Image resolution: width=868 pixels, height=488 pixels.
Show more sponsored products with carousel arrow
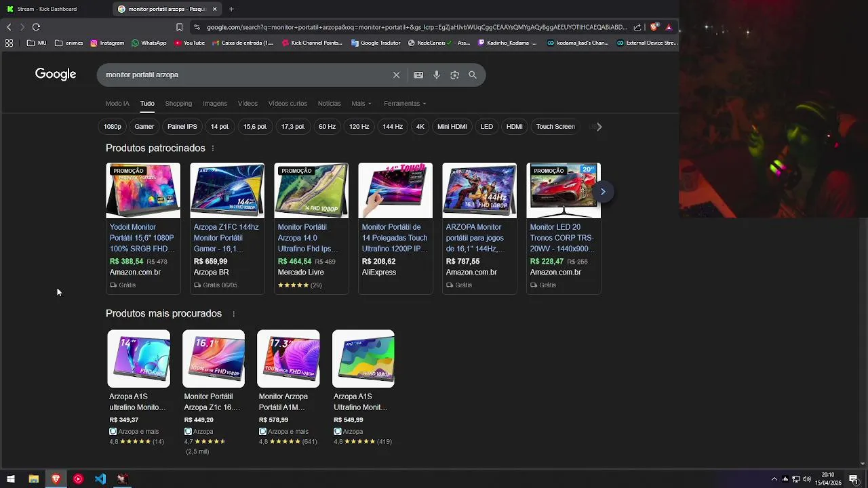(602, 192)
